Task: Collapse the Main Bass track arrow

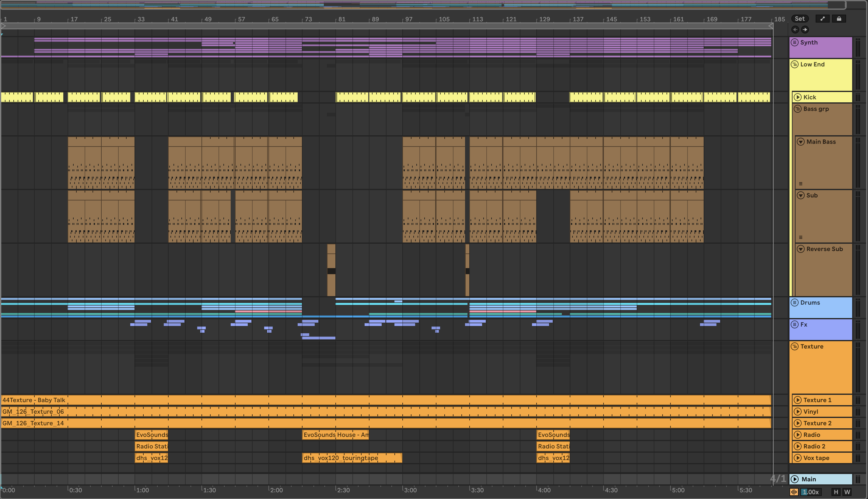Action: click(800, 142)
